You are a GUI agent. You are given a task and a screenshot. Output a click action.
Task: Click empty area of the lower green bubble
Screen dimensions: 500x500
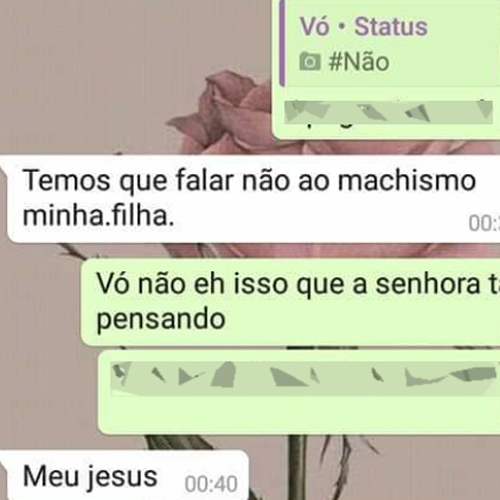300,414
